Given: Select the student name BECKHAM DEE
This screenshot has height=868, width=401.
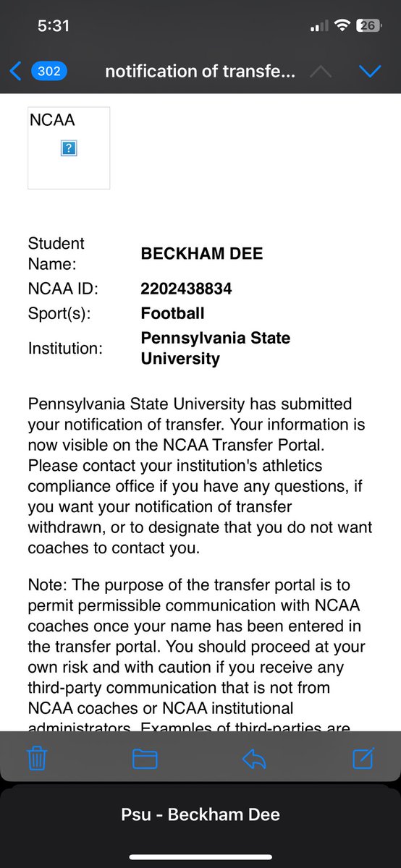Looking at the screenshot, I should (202, 254).
